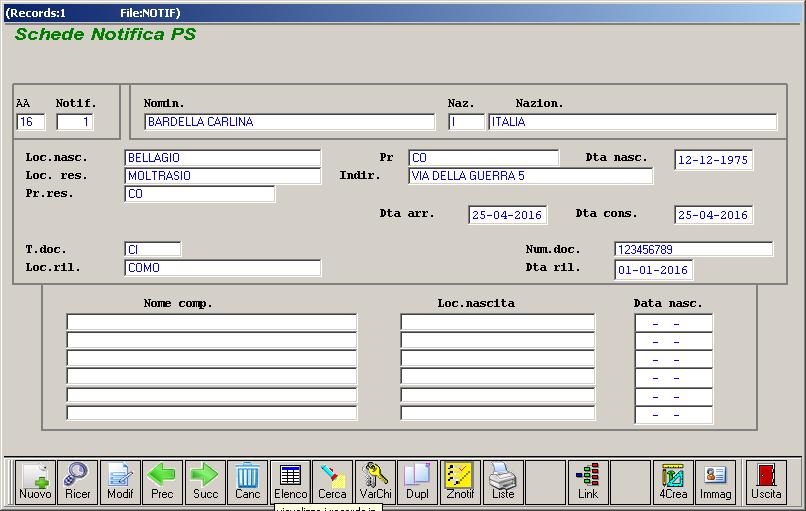Click the first Nome comp. empty row
Screen dimensions: 806x511
tap(211, 322)
